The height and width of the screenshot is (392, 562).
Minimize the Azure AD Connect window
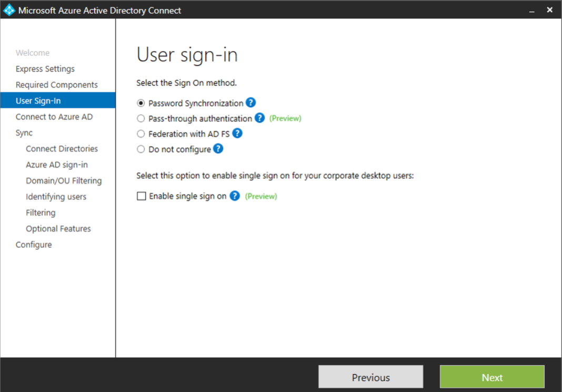coord(532,11)
